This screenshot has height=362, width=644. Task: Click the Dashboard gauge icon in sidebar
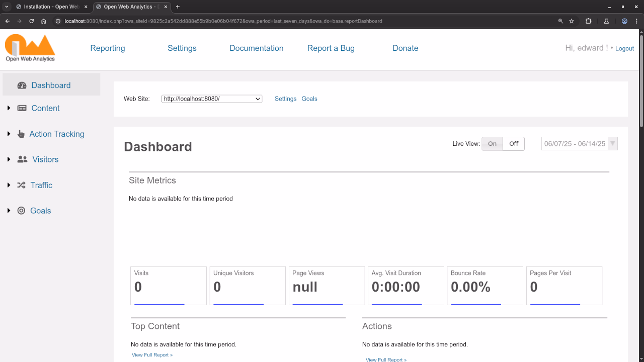click(x=22, y=85)
